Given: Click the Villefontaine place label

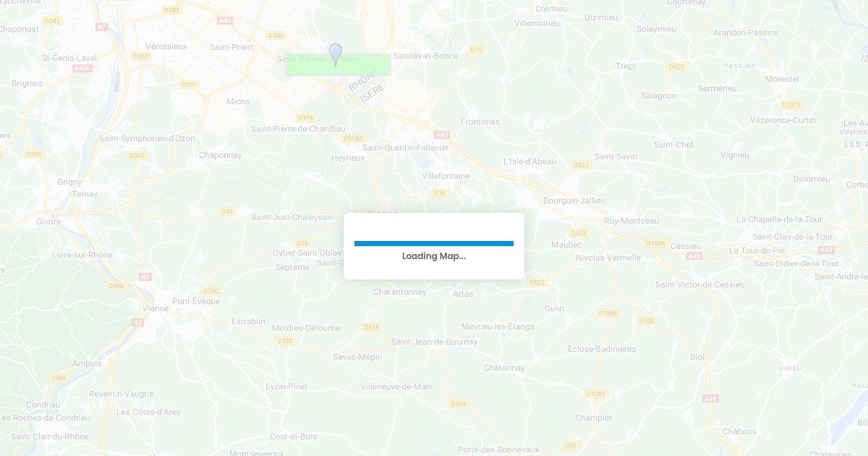Looking at the screenshot, I should pyautogui.click(x=446, y=176).
